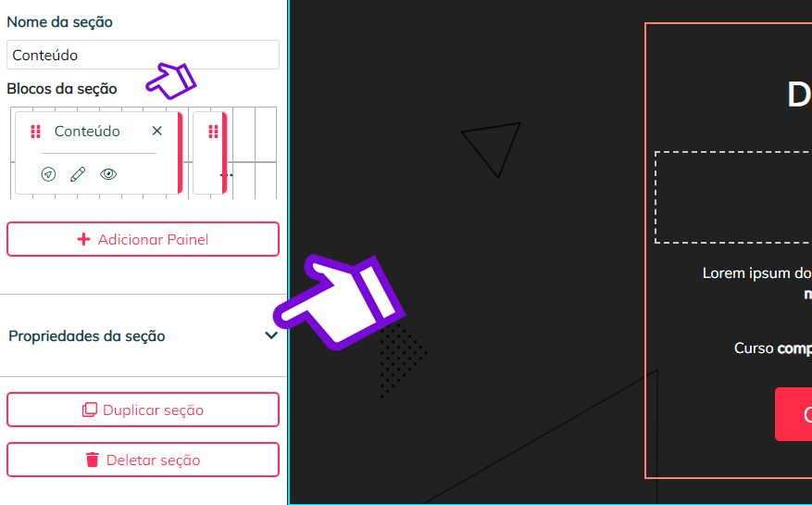Click the navigate-to arrow icon in Conteúdo block
This screenshot has width=812, height=505.
tap(48, 174)
